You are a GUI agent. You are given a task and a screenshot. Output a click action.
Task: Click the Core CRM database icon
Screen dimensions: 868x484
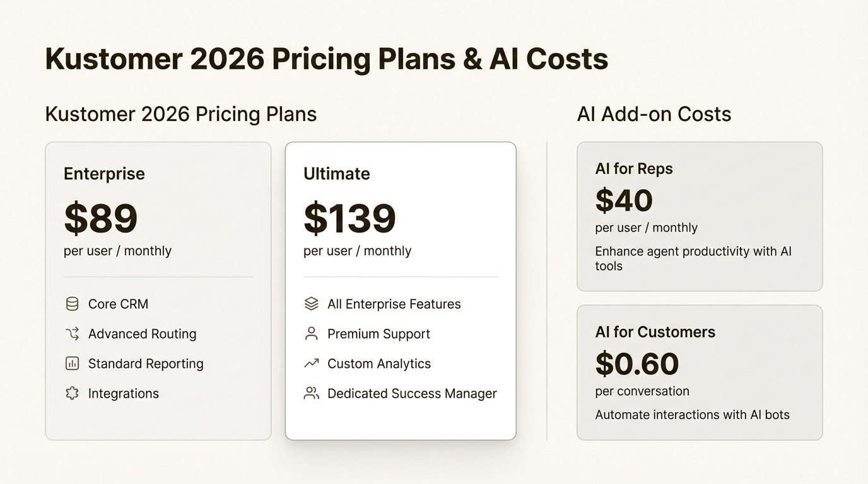click(x=72, y=304)
